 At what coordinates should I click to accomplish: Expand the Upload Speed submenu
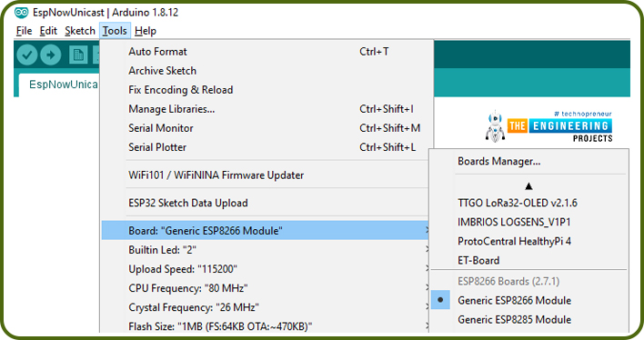(266, 269)
